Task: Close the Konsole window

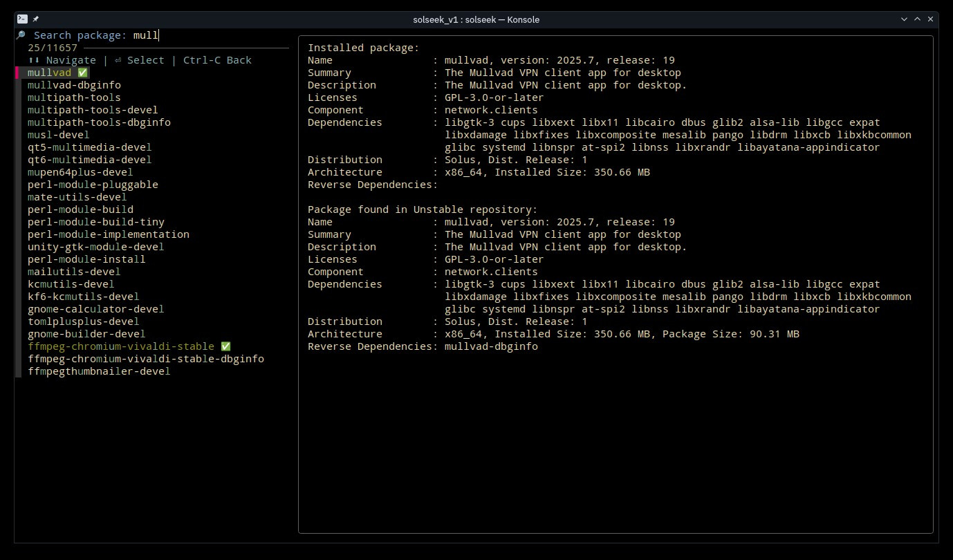Action: pyautogui.click(x=932, y=19)
